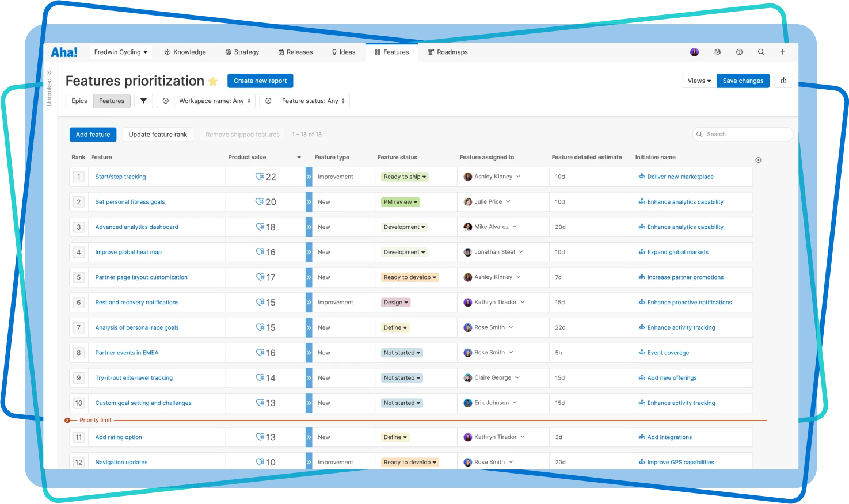Viewport: 849px width, 504px height.
Task: Click the plus icon to add new work
Action: 783,52
